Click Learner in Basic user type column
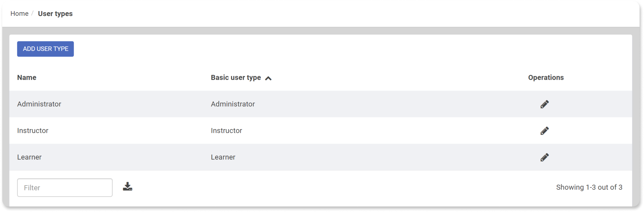Viewport: 644px width, 212px height. 223,157
